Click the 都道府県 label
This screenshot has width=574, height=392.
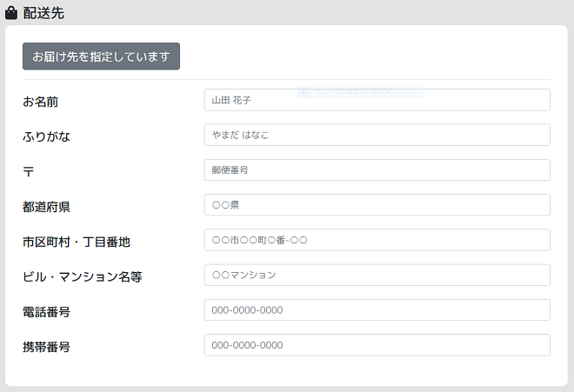[46, 207]
